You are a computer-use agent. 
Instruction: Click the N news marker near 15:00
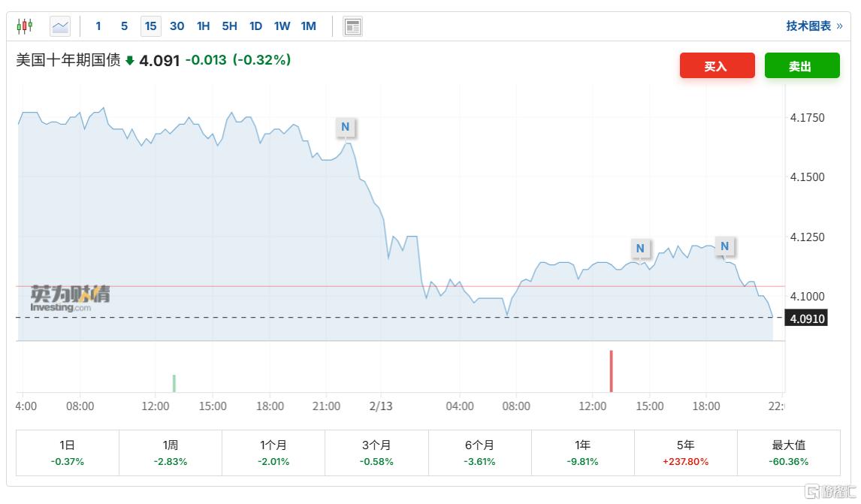[x=640, y=248]
